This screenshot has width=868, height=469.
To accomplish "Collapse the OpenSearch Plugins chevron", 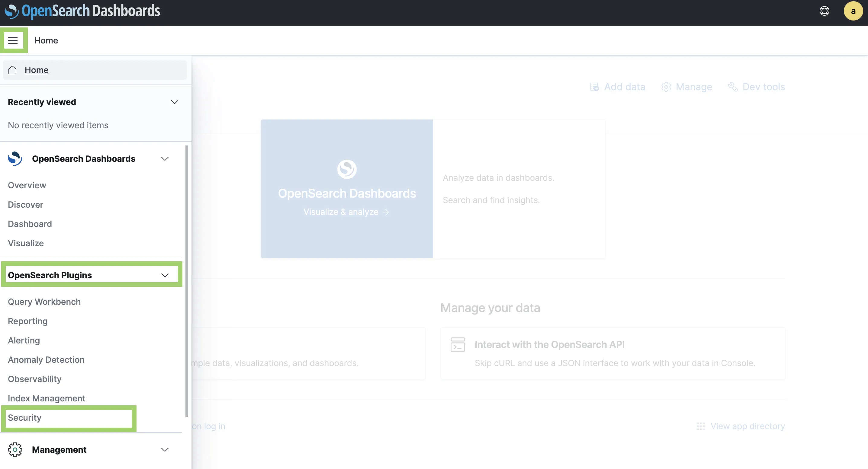I will 165,275.
